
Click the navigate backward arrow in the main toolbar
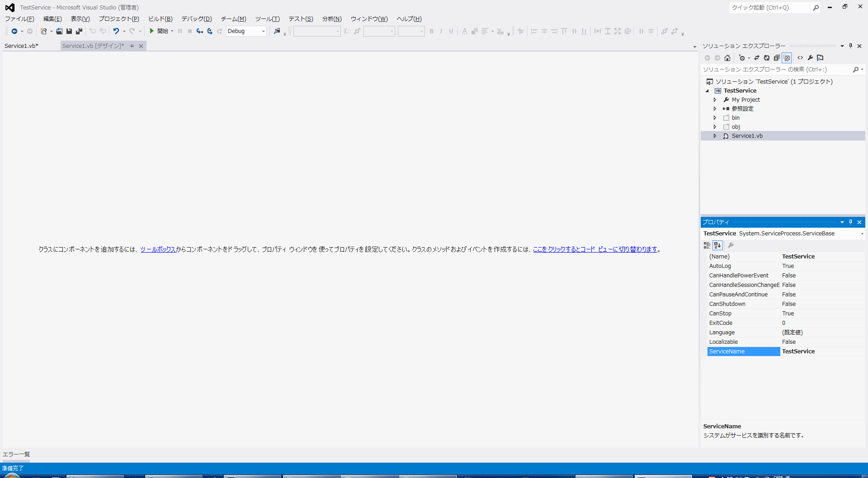(x=14, y=31)
